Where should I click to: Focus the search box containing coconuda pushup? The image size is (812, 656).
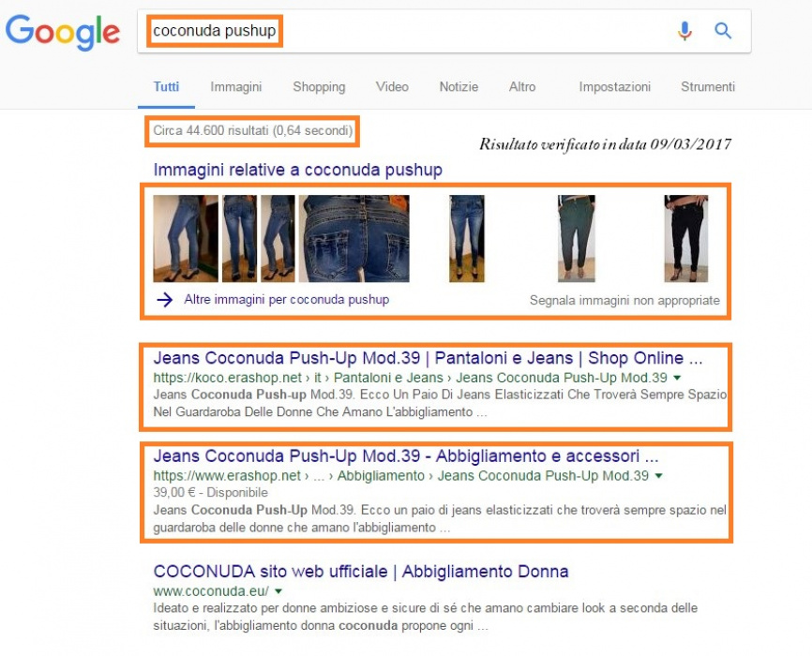point(444,31)
